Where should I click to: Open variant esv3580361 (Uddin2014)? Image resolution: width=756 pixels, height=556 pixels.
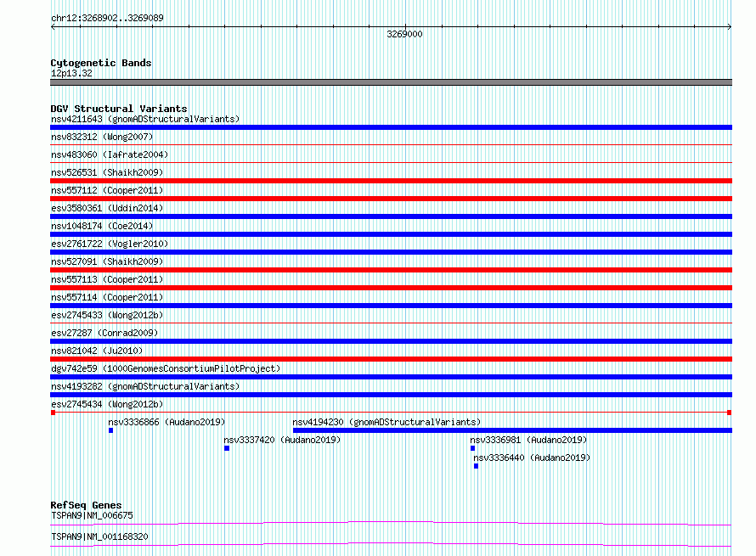[107, 208]
